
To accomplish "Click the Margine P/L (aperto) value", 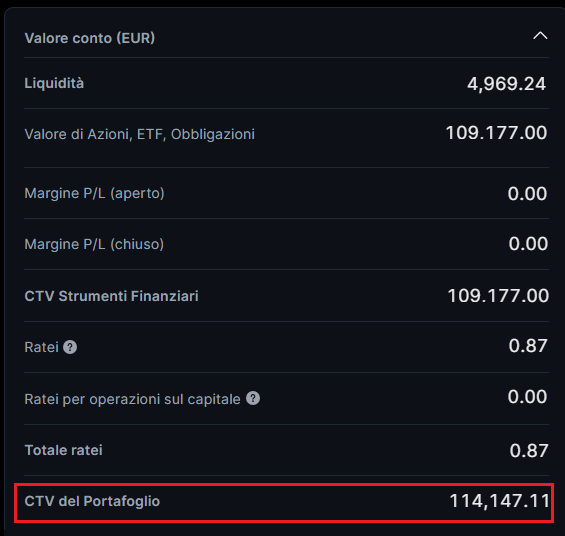I will click(528, 194).
